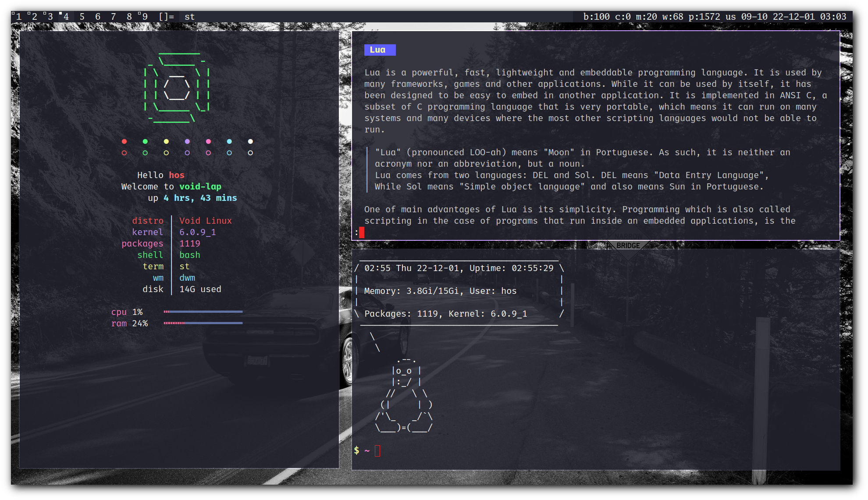Switch to dwm tag 1
The height and width of the screenshot is (500, 868).
[18, 17]
